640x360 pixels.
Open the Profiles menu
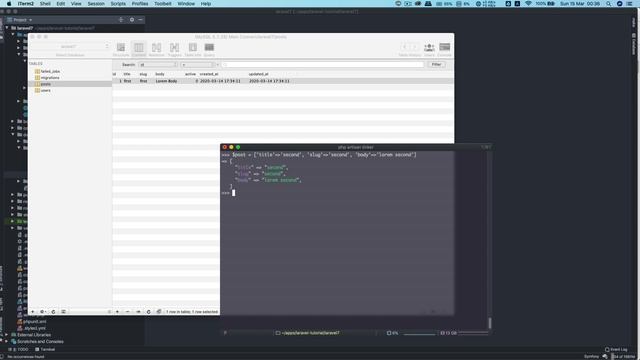click(140, 4)
